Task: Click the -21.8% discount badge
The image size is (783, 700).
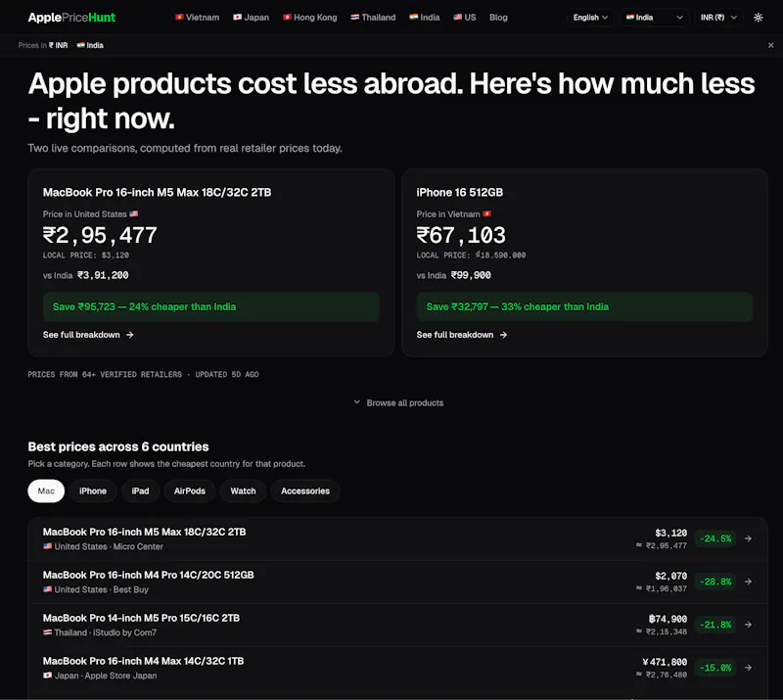Action: click(715, 625)
